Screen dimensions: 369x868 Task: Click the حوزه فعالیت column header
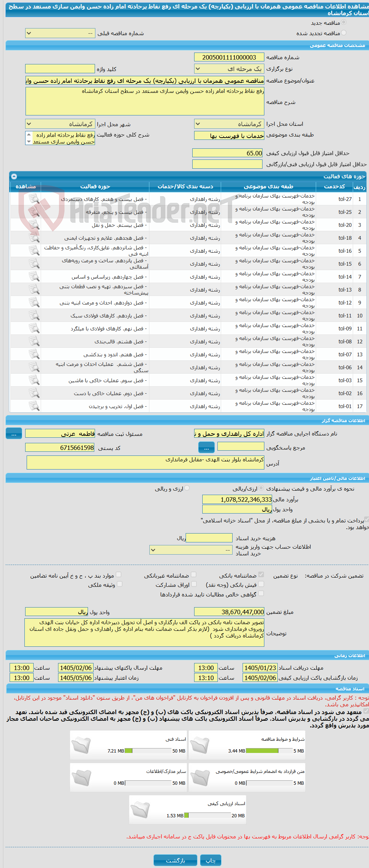[x=95, y=186]
